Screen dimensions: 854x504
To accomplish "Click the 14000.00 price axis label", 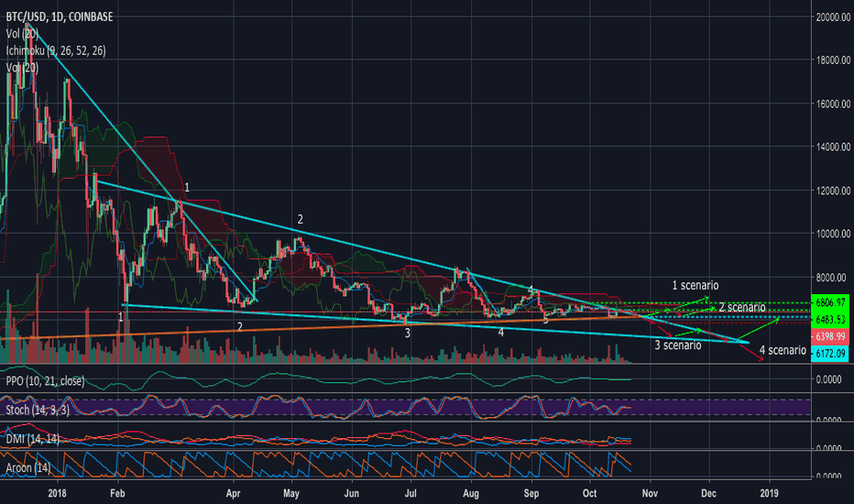I will [833, 147].
